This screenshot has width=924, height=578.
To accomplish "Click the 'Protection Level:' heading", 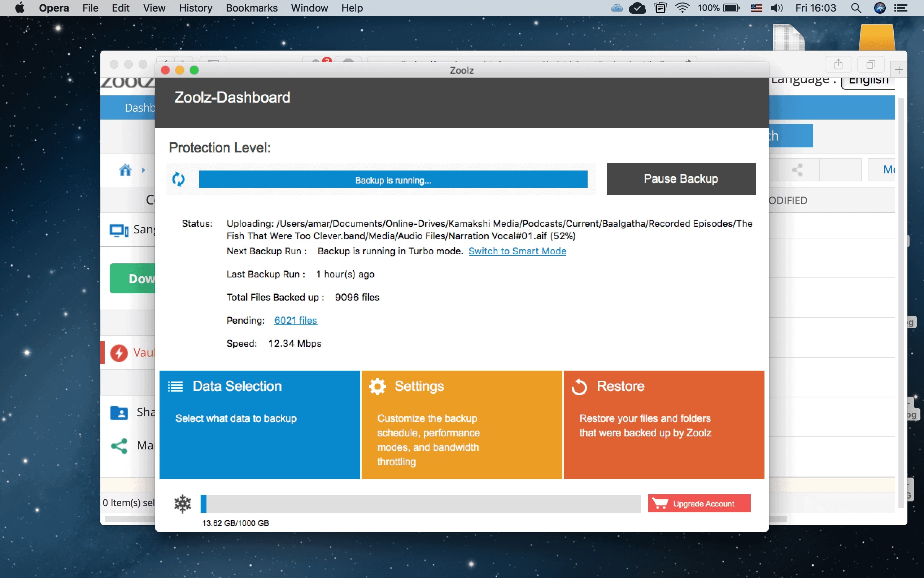I will coord(219,147).
